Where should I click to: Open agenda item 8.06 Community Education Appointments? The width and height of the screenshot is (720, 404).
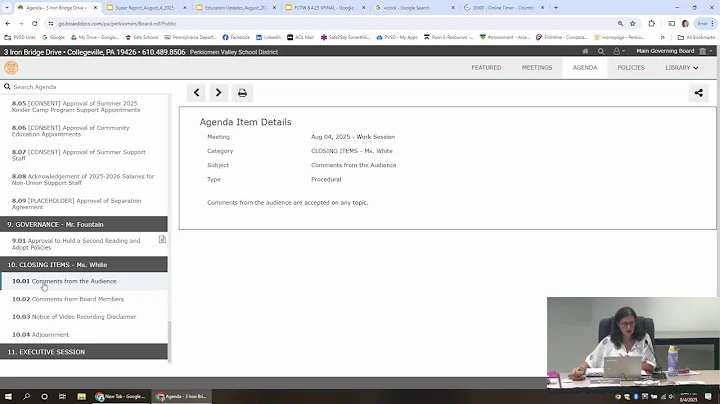(71, 131)
